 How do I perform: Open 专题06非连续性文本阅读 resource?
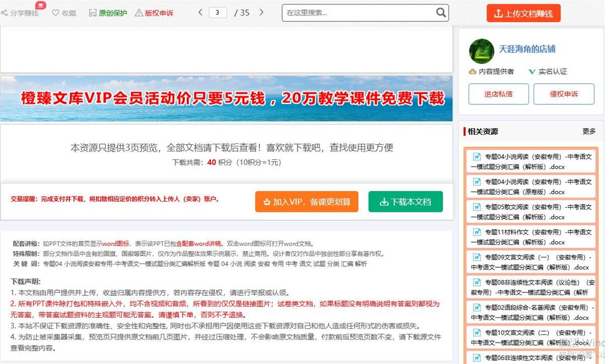531,357
